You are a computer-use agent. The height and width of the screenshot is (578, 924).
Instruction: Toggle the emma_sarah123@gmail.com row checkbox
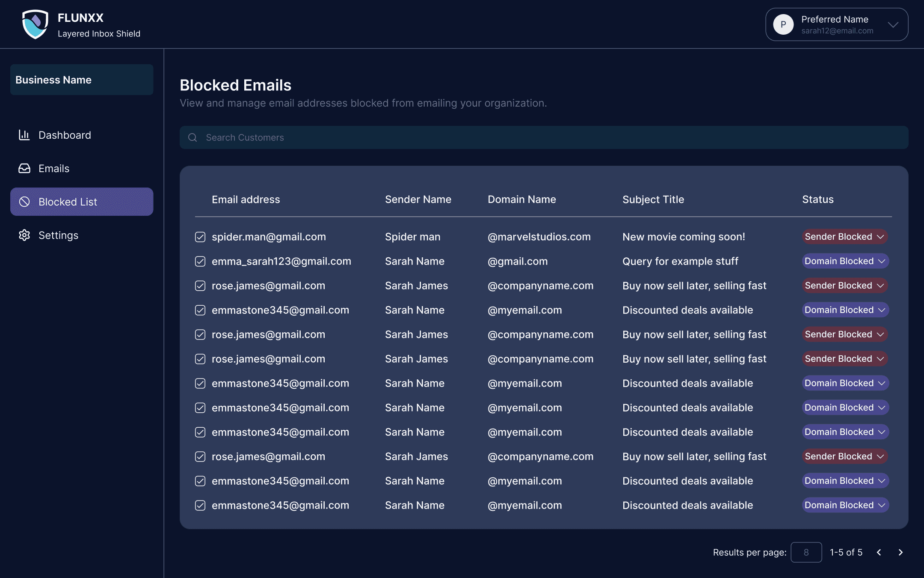click(200, 261)
